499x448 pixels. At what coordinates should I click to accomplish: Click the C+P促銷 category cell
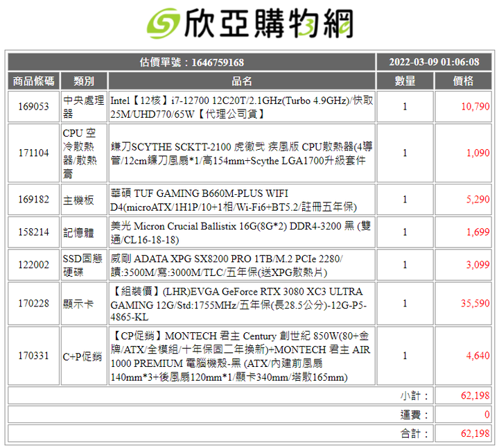[x=84, y=356]
